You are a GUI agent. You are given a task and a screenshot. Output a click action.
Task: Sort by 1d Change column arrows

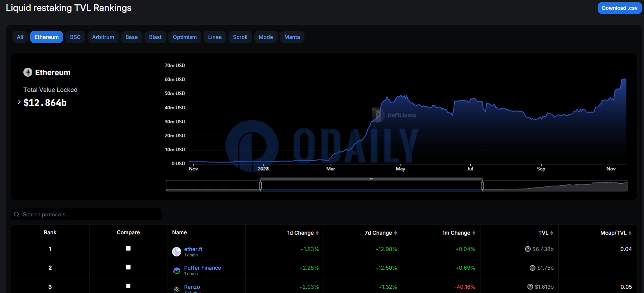coord(317,233)
